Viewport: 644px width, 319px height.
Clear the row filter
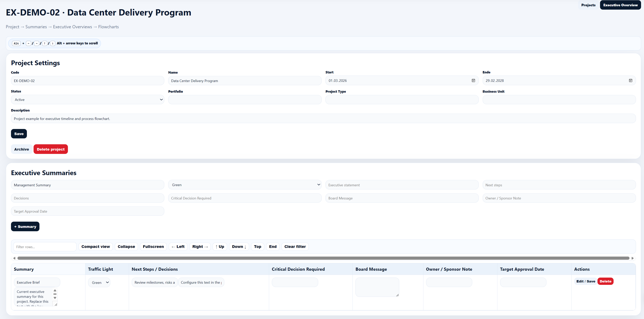pyautogui.click(x=295, y=247)
